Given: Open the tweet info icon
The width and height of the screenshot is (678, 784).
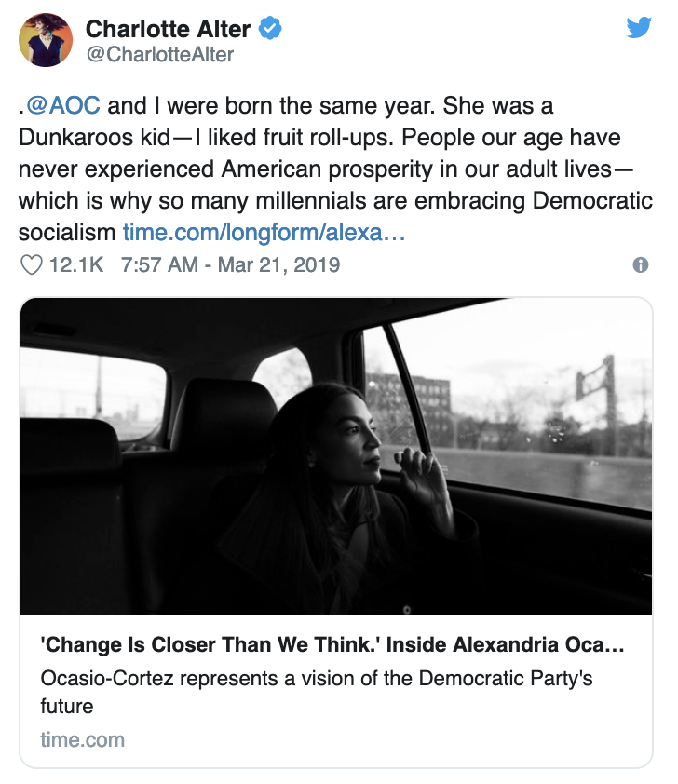Looking at the screenshot, I should [x=641, y=264].
